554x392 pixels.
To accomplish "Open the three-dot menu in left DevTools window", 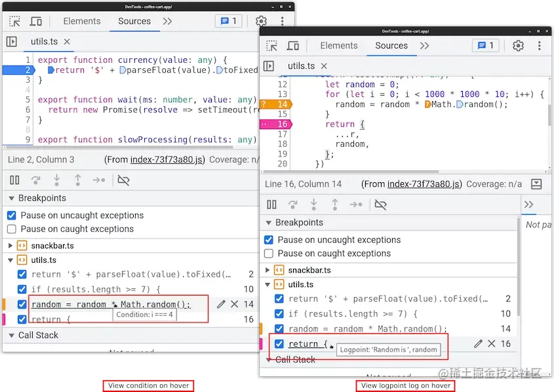I will click(x=282, y=21).
